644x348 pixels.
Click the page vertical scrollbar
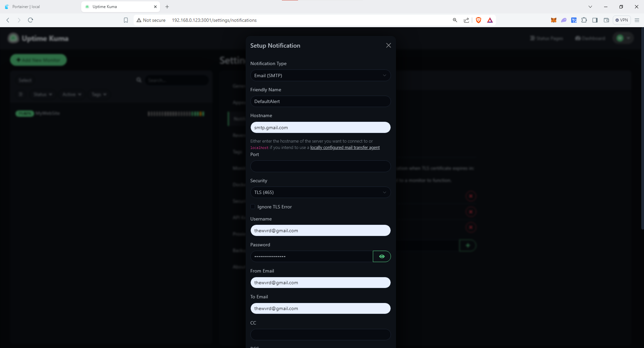pyautogui.click(x=642, y=129)
